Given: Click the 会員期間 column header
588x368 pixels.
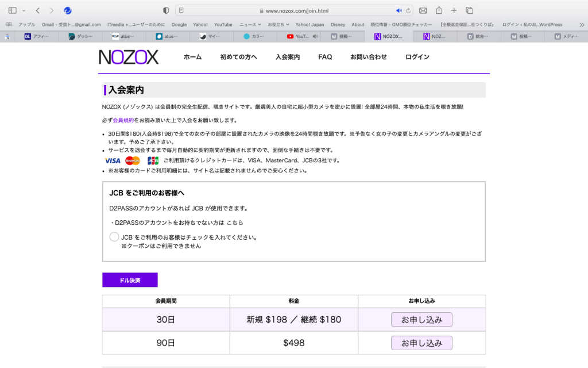Looking at the screenshot, I should click(x=166, y=301).
